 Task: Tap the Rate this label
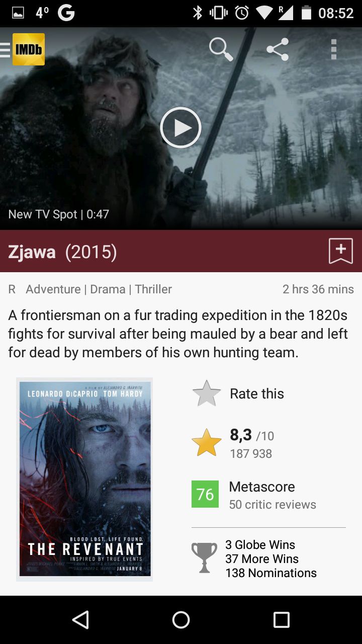[257, 393]
